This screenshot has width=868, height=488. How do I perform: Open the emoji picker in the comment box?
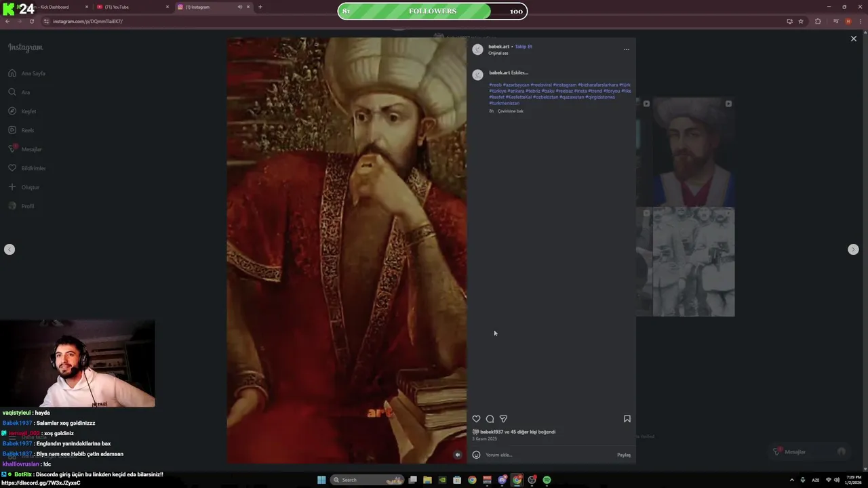pos(476,455)
